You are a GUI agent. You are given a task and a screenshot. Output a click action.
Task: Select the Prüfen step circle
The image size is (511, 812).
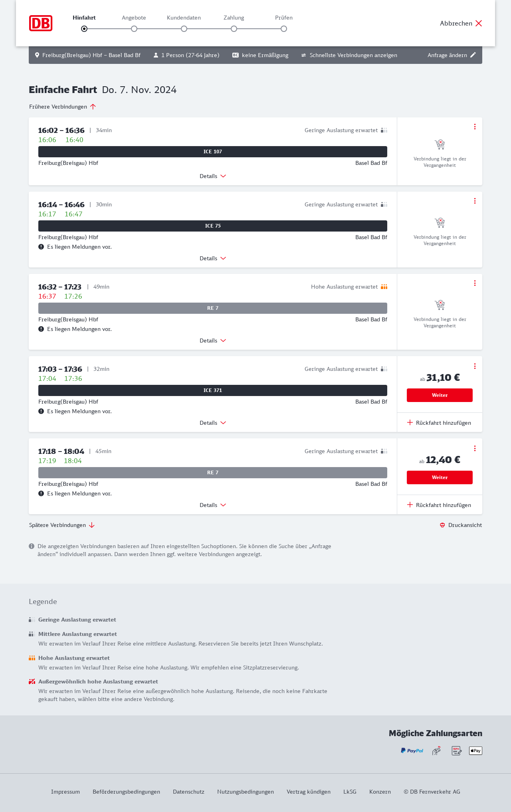pyautogui.click(x=284, y=29)
